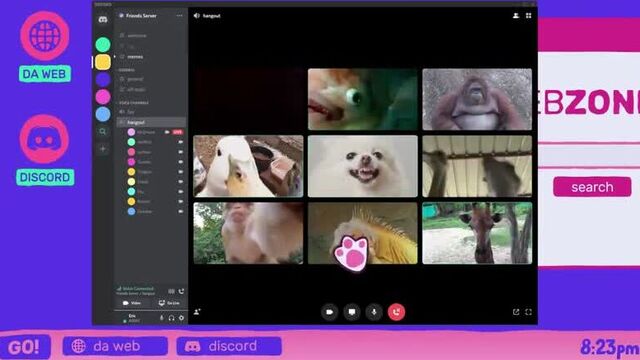This screenshot has width=640, height=360.
Task: Switch to grid view icon at top right
Action: 529,16
